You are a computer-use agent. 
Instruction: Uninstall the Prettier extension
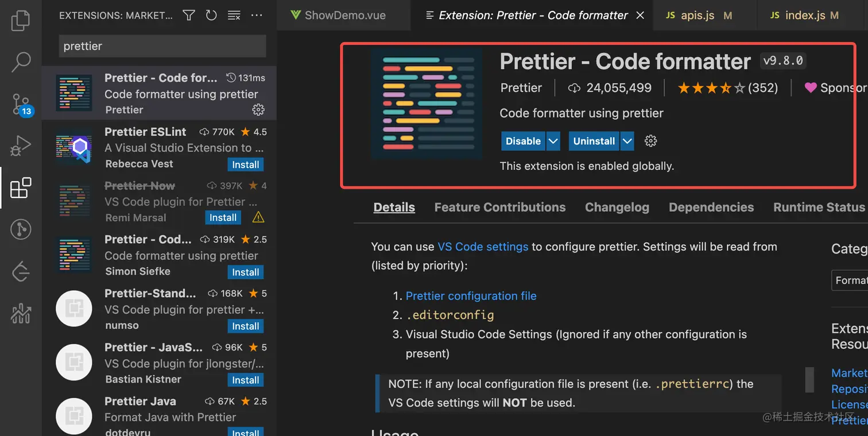(x=594, y=141)
